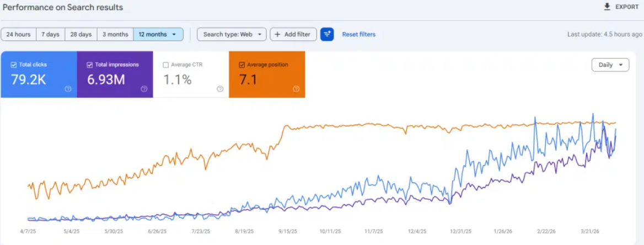Click the 11/7/25 date axis label
Screen dimensions: 644x245
click(x=374, y=232)
